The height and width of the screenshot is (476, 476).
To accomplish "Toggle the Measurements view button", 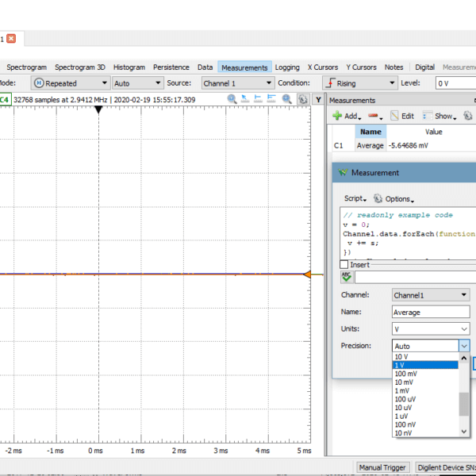I will point(244,67).
